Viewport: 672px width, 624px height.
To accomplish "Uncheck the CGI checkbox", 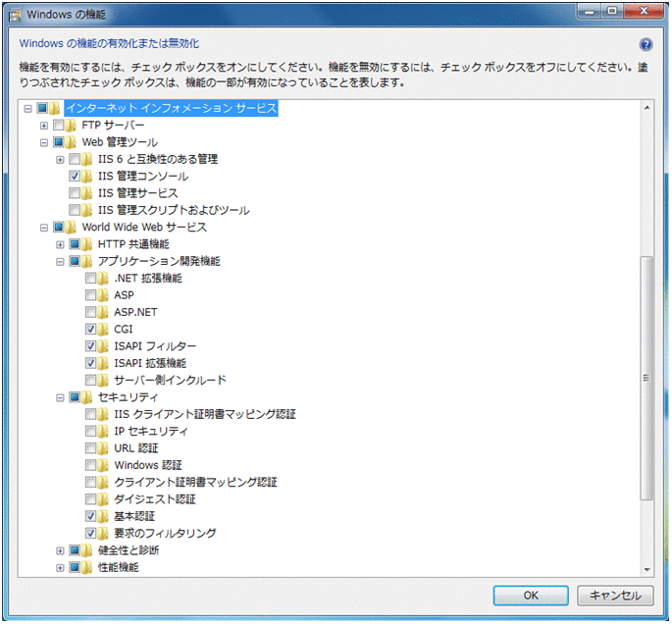I will click(90, 329).
